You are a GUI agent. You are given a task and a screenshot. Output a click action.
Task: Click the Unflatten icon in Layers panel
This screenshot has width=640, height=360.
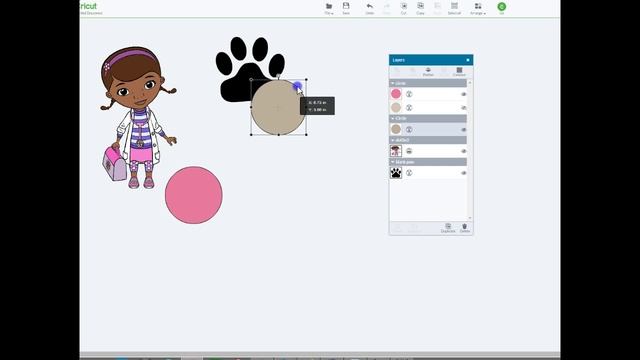click(444, 71)
